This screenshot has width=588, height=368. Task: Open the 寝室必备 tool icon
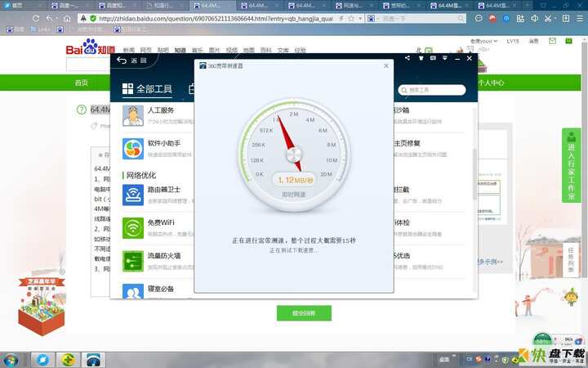133,291
